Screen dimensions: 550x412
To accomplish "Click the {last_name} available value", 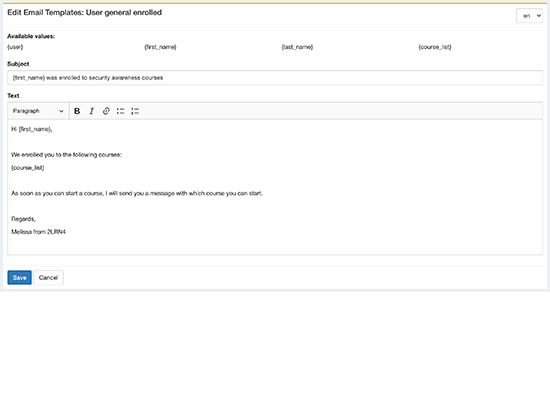I will pyautogui.click(x=297, y=47).
